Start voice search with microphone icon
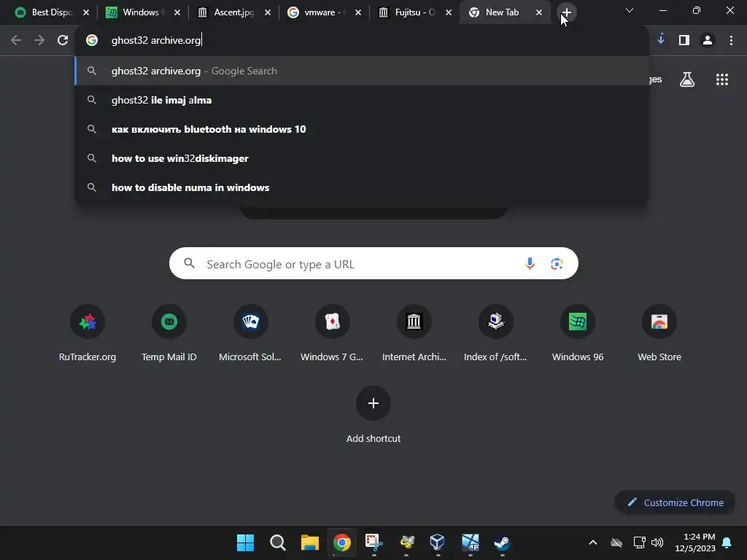 click(530, 263)
